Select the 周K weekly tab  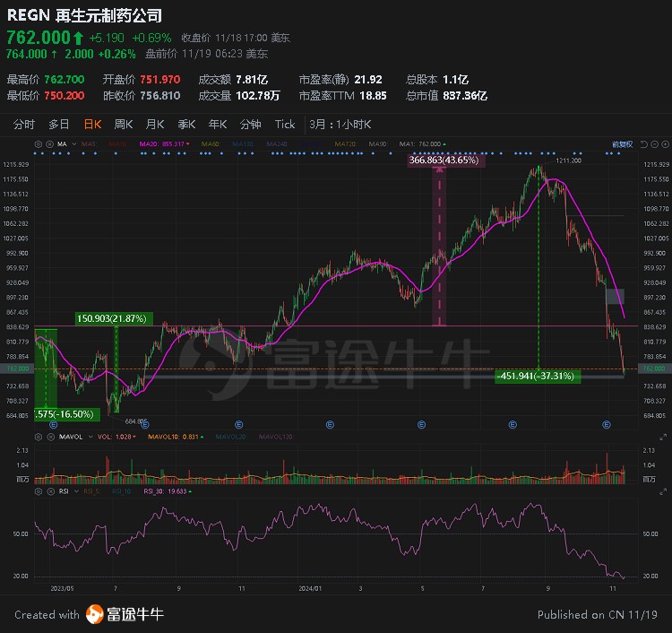pos(124,125)
